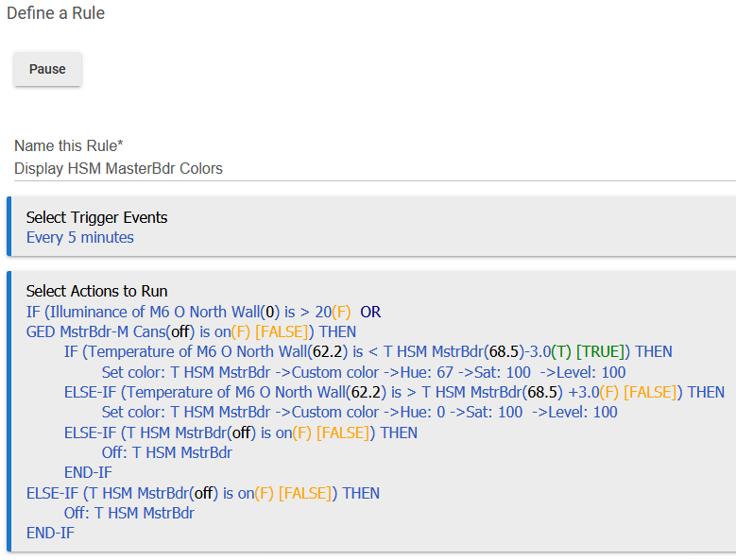Select the ELSE-IF Temperature greater-than line
This screenshot has width=736, height=560.
(394, 392)
